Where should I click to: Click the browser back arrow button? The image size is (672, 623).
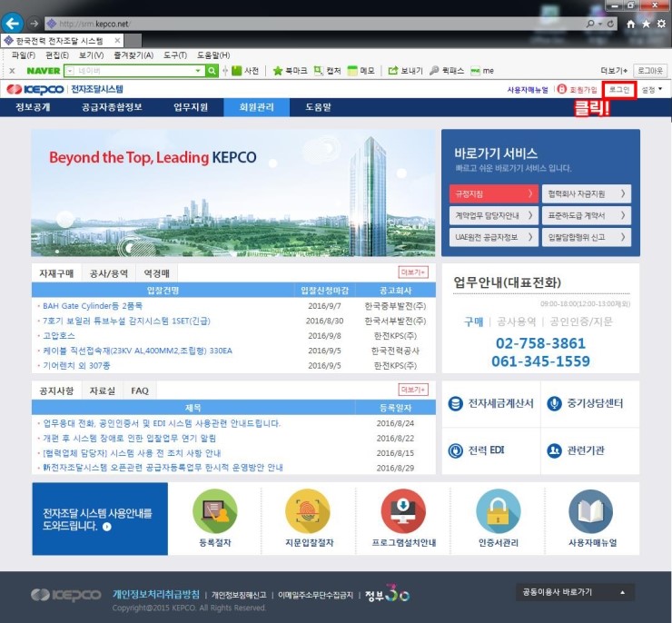[x=13, y=23]
